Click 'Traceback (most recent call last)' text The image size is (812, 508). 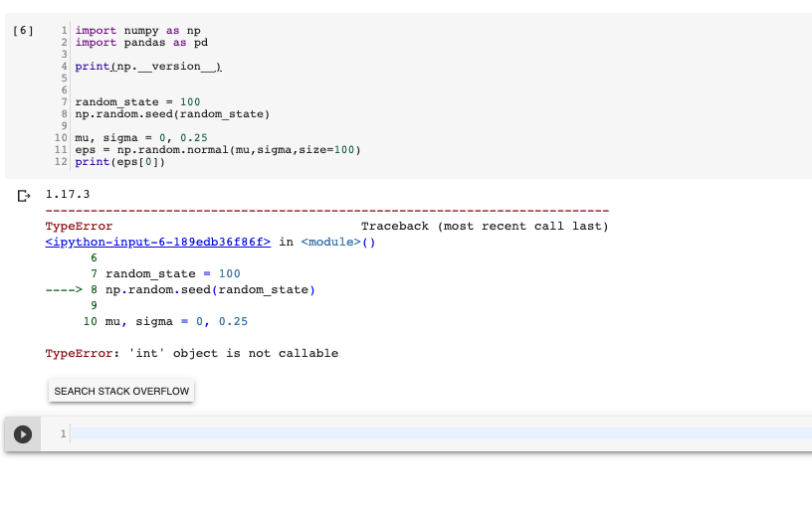coord(484,226)
